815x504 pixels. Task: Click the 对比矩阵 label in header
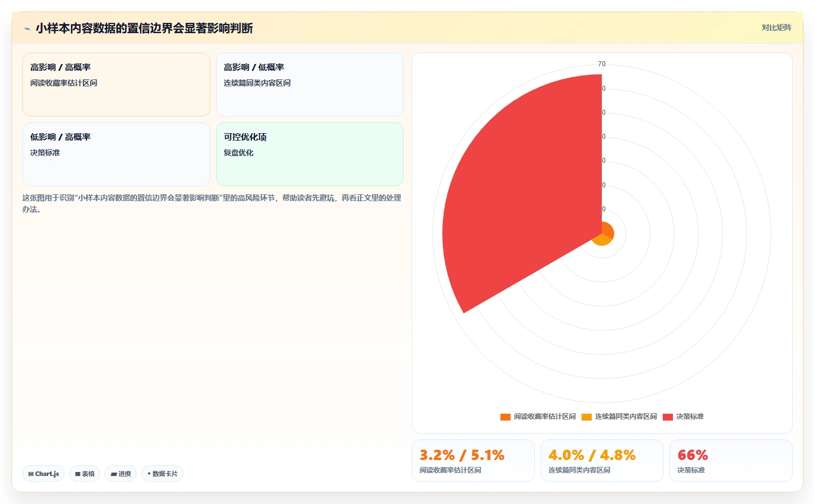(x=776, y=27)
